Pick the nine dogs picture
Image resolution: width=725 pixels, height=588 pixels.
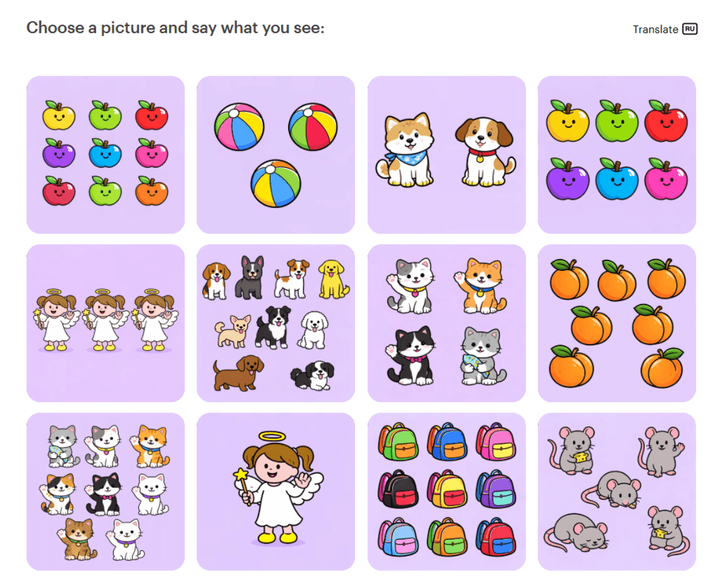point(276,323)
